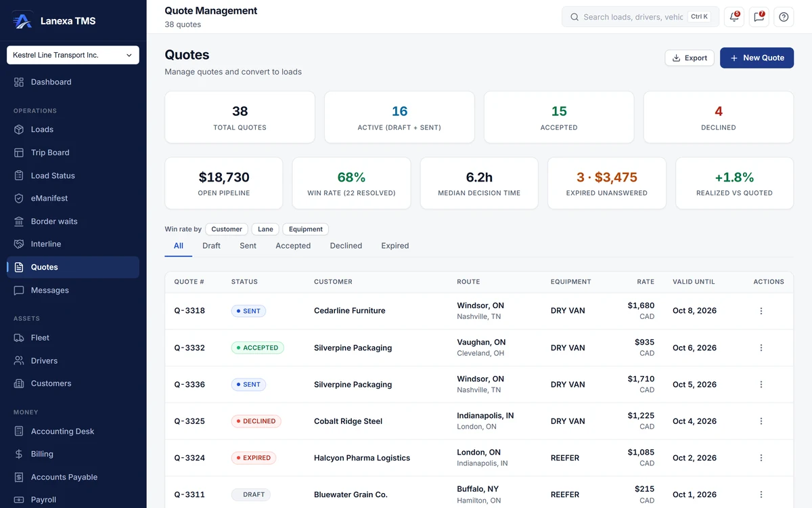
Task: Click the Win Rate 68% card
Action: (351, 183)
